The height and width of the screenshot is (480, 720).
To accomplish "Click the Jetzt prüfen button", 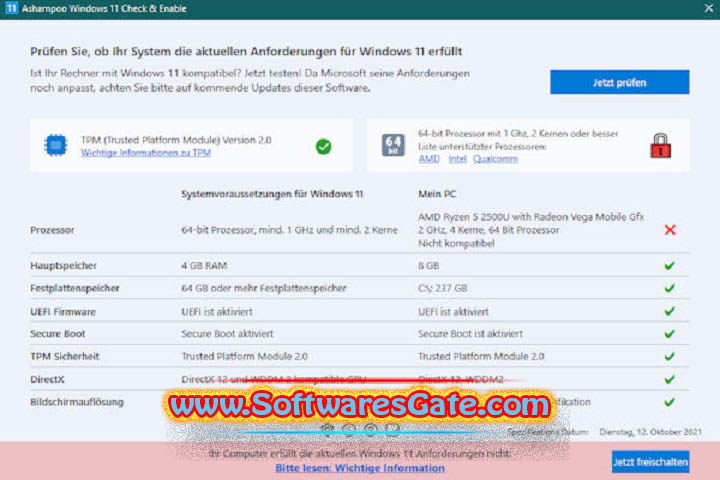I will [619, 82].
